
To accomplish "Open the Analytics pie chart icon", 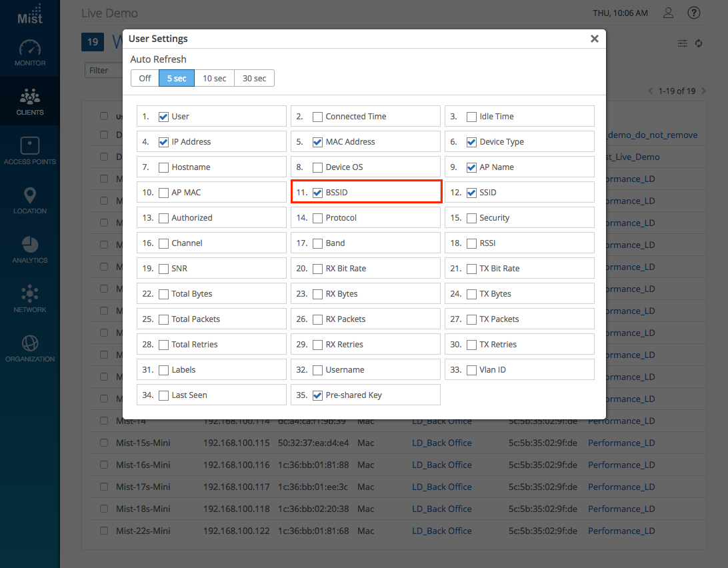I will pyautogui.click(x=30, y=247).
